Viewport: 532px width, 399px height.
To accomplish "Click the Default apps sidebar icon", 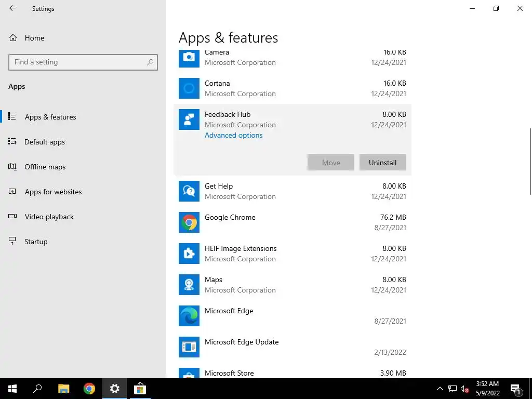I will coord(12,141).
